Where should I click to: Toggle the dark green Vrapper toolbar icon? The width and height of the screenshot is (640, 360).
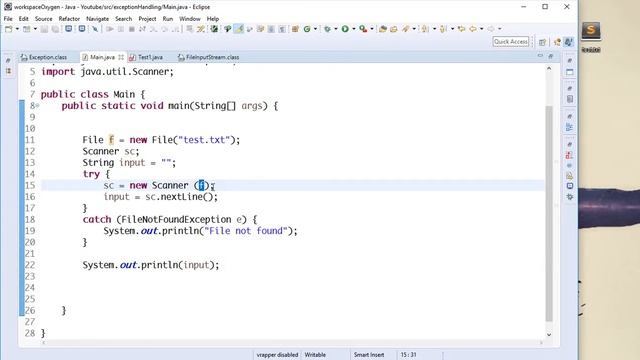(x=213, y=29)
